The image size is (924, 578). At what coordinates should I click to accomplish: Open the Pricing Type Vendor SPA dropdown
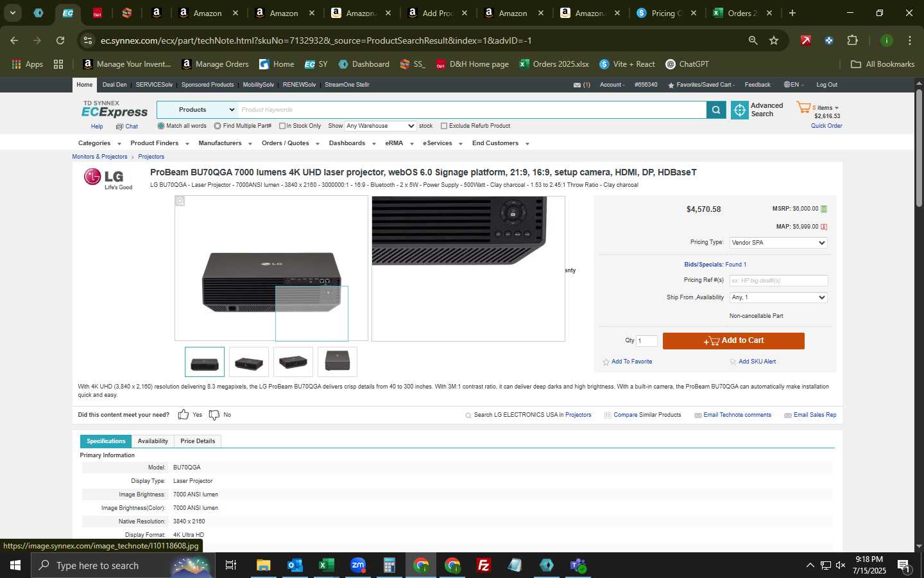pyautogui.click(x=778, y=243)
